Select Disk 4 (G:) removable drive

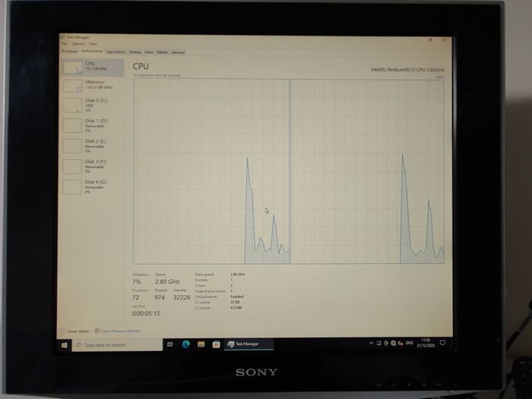[93, 187]
